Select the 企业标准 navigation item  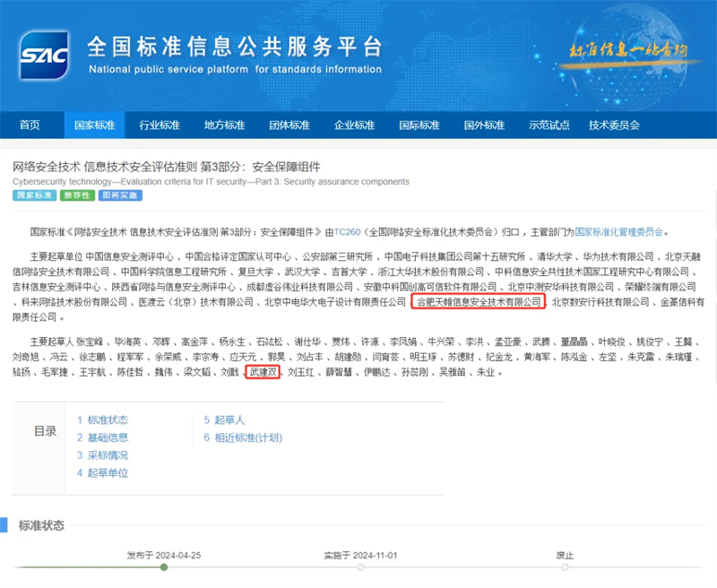[354, 125]
